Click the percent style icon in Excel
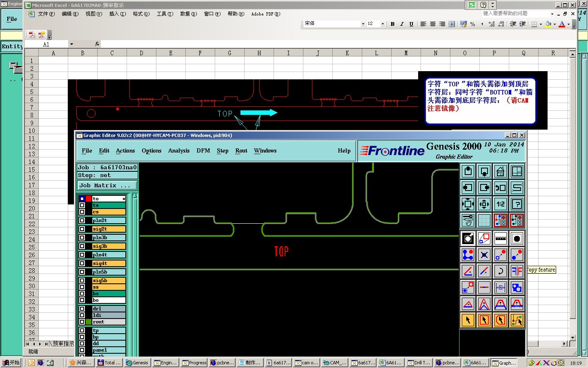588x368 pixels. pos(473,24)
